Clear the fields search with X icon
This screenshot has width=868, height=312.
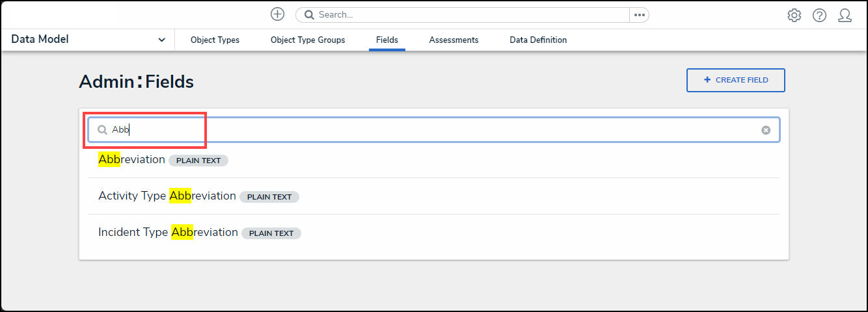(x=766, y=130)
